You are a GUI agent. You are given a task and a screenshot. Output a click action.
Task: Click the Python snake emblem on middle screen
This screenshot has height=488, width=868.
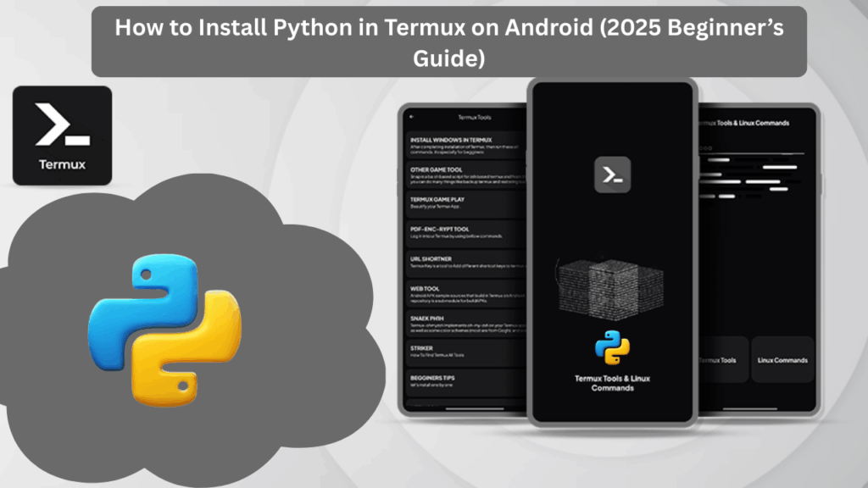(x=611, y=347)
